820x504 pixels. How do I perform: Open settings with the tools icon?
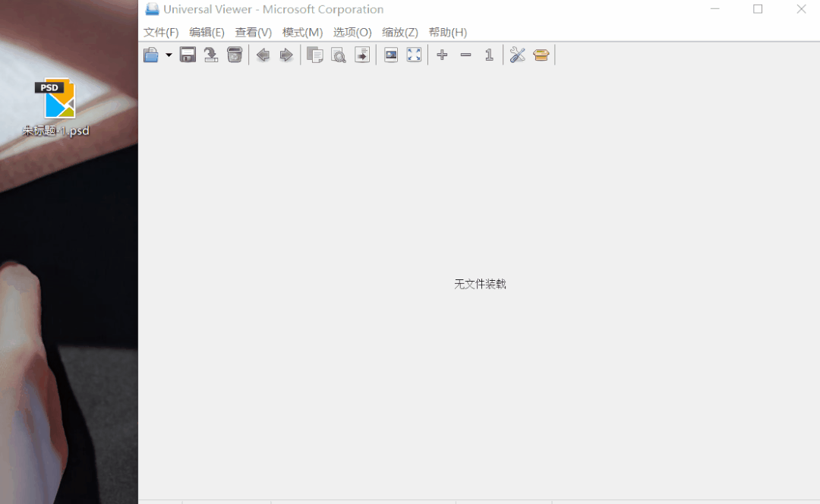coord(517,55)
